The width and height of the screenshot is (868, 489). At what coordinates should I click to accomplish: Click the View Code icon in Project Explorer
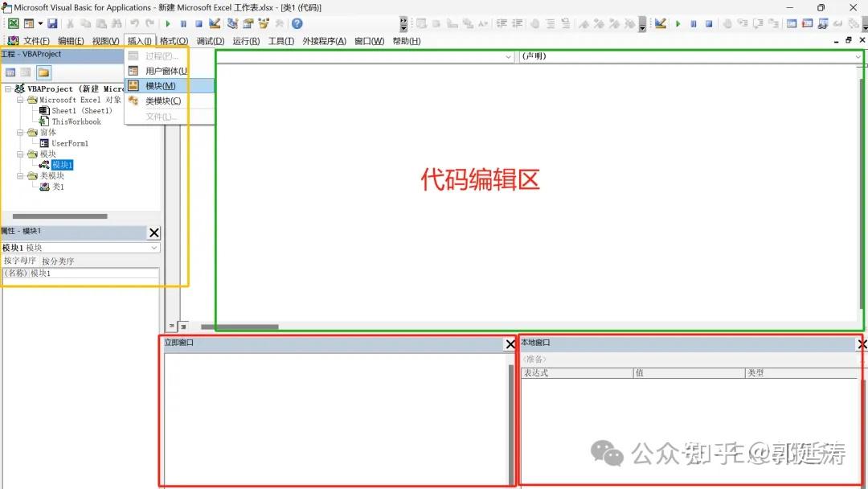[10, 72]
